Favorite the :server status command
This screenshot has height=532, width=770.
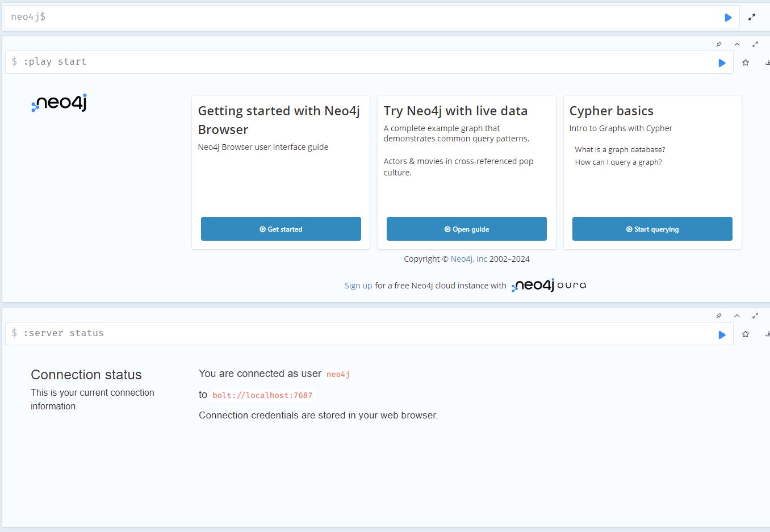click(746, 334)
